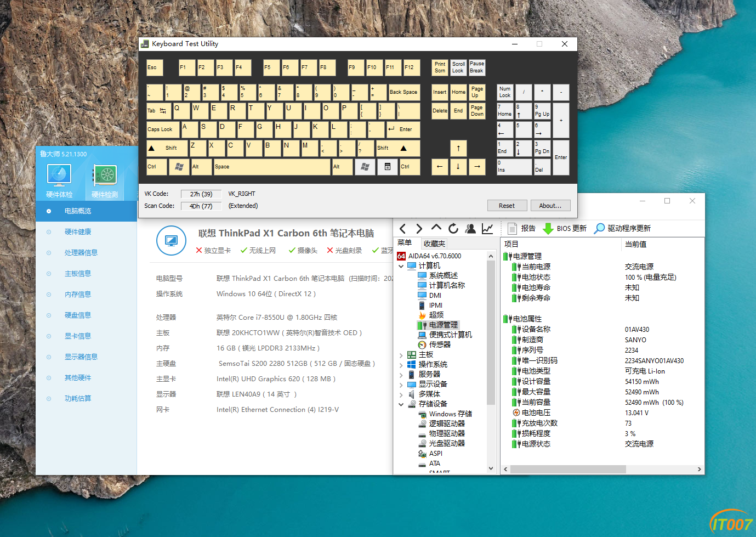The image size is (756, 537).
Task: Select 光盘驱动器 in the AIDA64 tree
Action: tap(447, 443)
